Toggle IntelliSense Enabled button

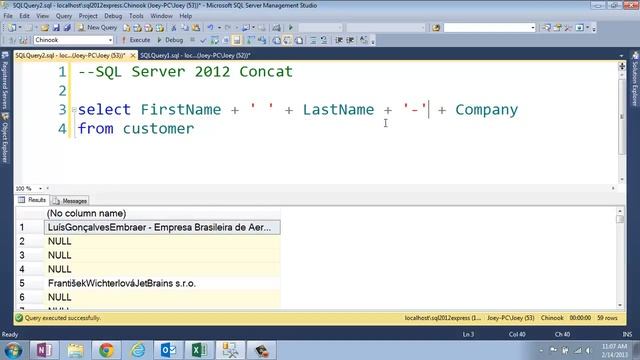237,40
